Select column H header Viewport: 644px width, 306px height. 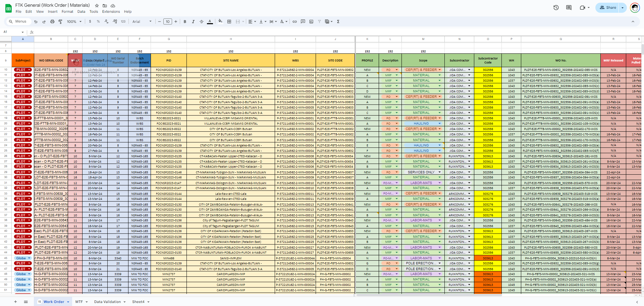tap(231, 39)
